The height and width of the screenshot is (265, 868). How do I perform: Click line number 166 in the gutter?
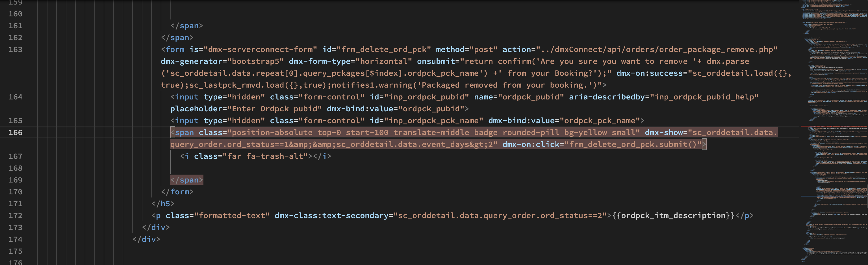pyautogui.click(x=16, y=133)
